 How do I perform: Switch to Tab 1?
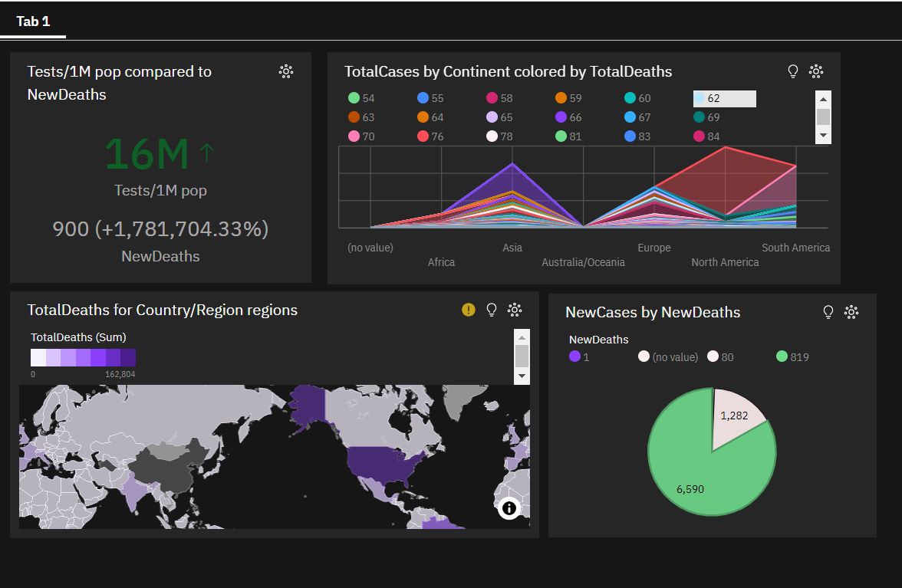[33, 21]
